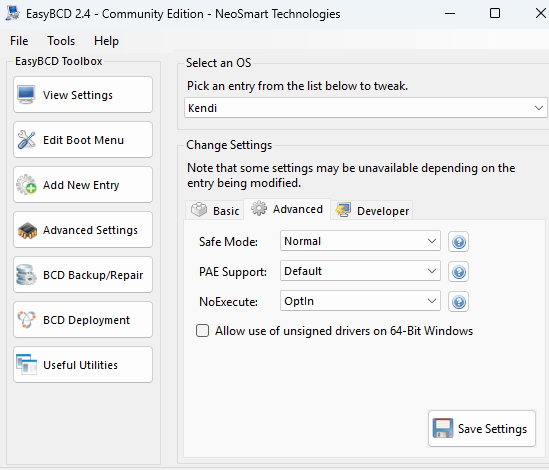Click the Basic tab block icon
This screenshot has width=549, height=470.
(199, 209)
